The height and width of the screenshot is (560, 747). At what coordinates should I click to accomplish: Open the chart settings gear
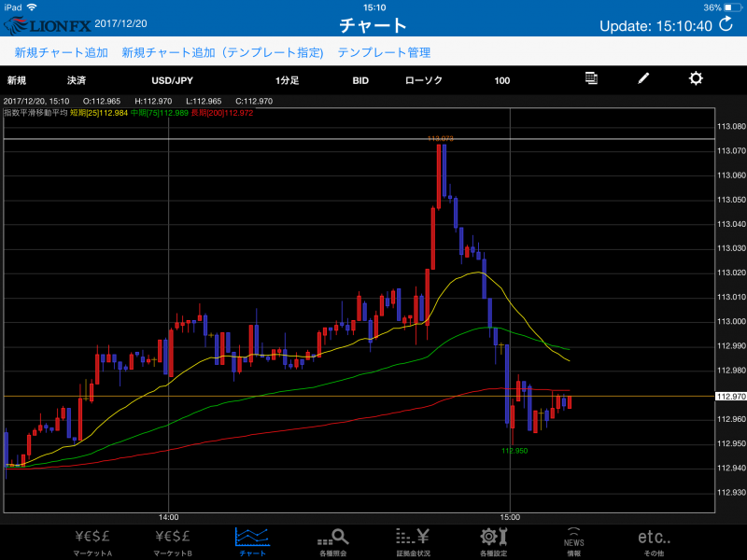[x=696, y=79]
